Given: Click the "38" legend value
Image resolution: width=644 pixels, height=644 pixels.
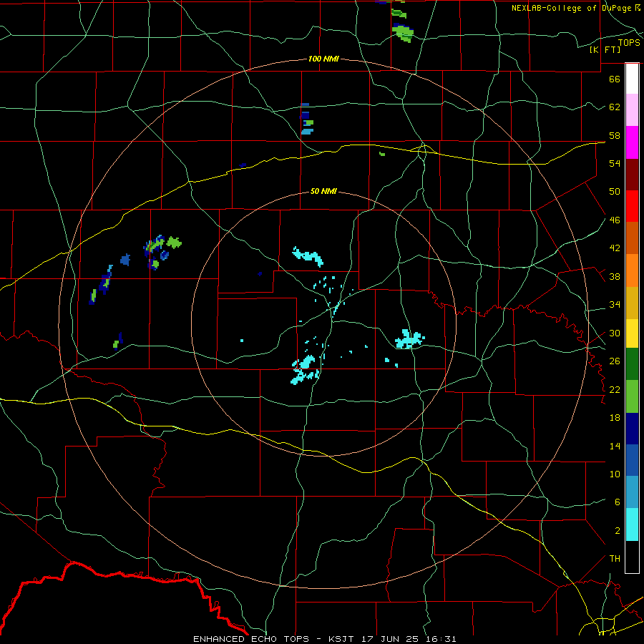Looking at the screenshot, I should (615, 277).
